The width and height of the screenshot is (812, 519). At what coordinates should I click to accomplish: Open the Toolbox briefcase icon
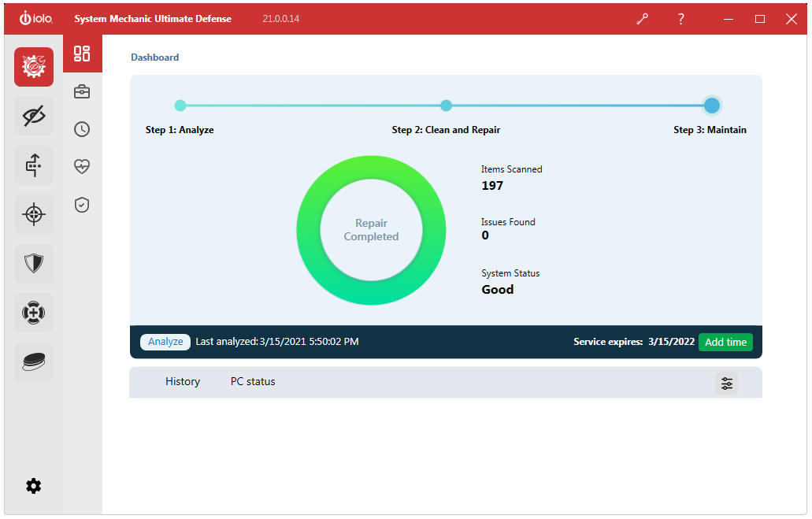click(x=82, y=91)
